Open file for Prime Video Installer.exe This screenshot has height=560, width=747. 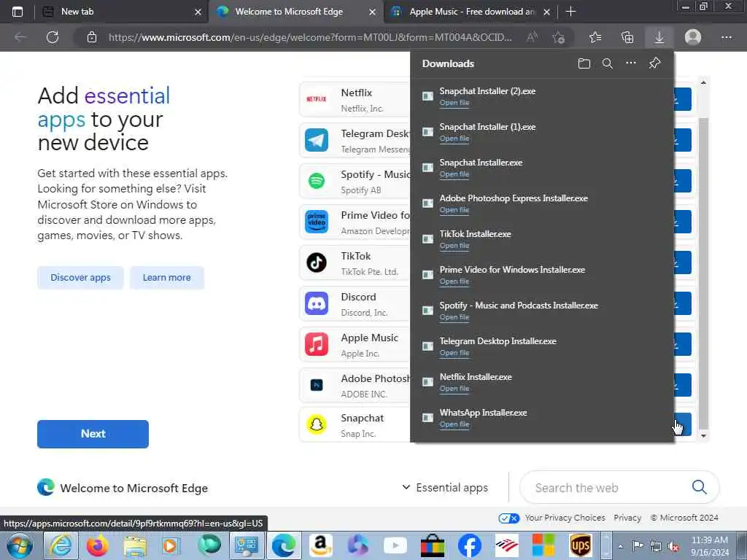click(x=454, y=281)
